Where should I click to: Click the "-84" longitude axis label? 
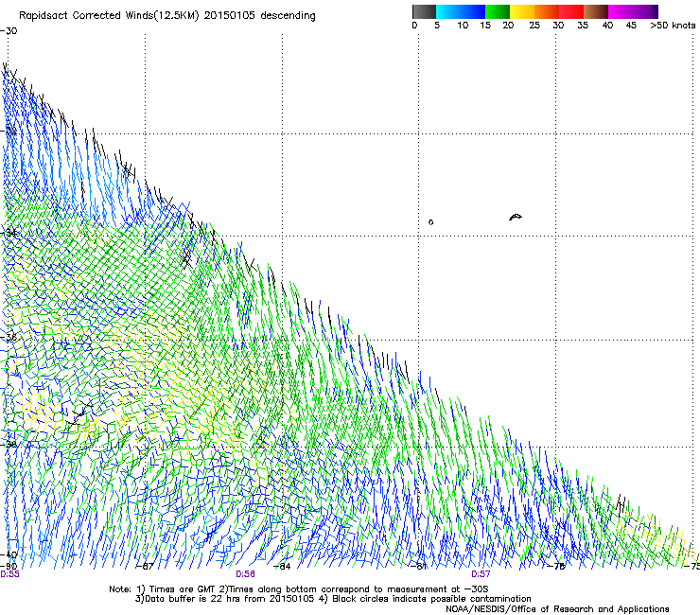point(282,567)
